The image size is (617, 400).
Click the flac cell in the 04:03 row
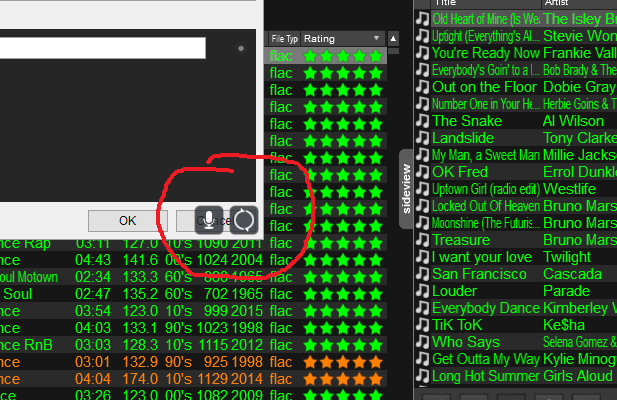[281, 328]
